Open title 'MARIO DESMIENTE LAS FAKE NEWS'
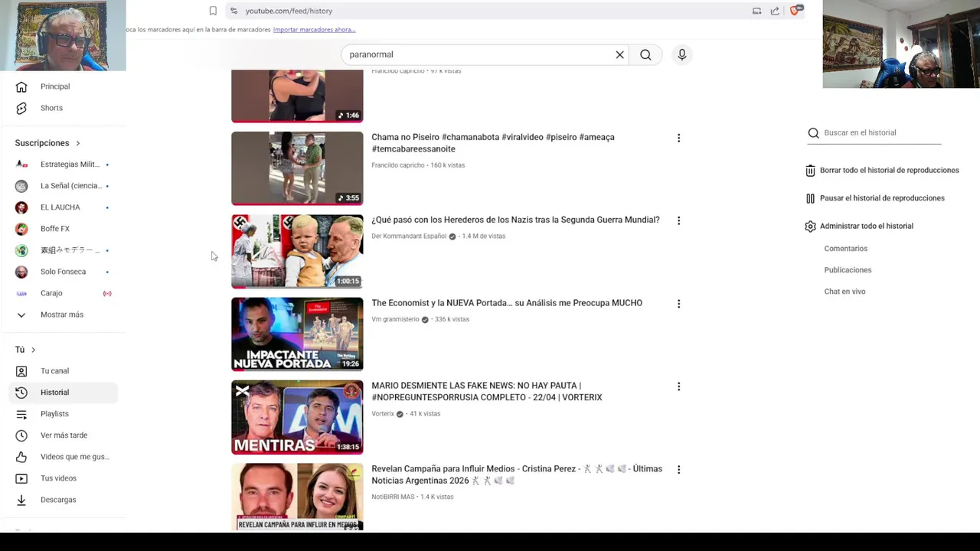 click(x=487, y=392)
